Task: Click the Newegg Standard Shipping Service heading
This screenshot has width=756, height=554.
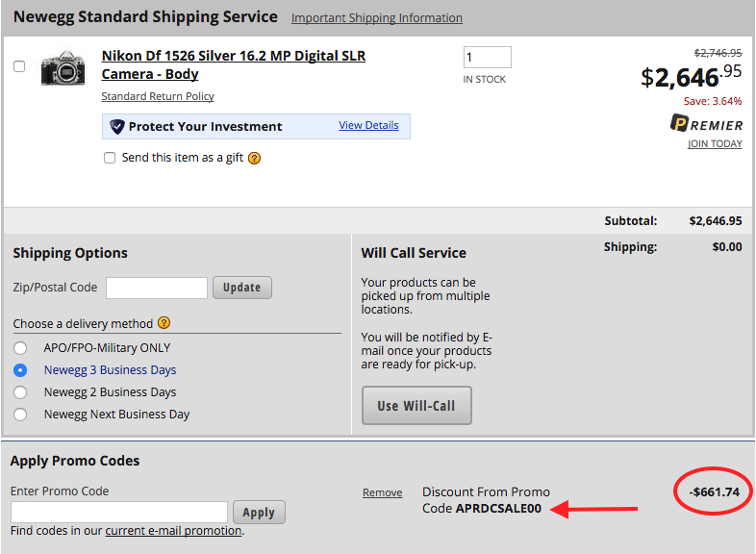Action: tap(145, 17)
